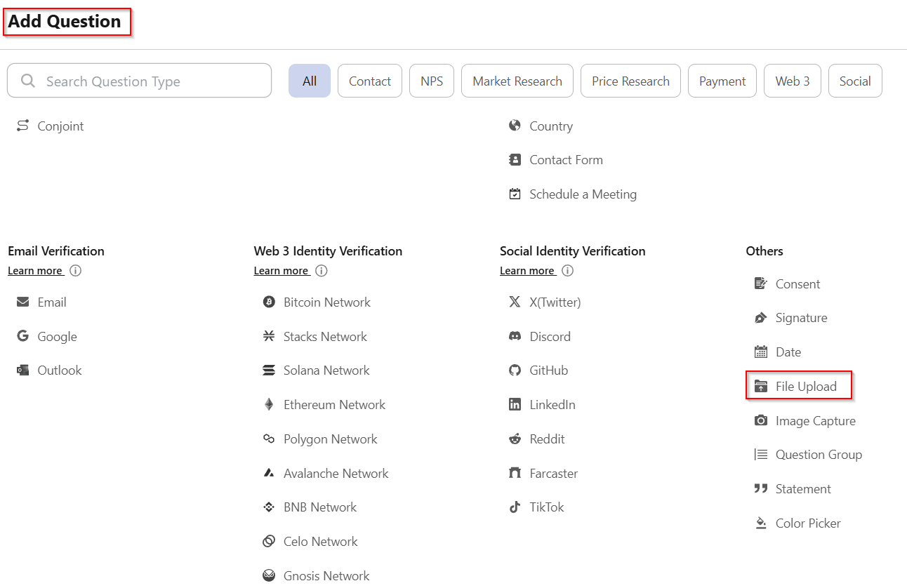Pick the Farcaster label
This screenshot has height=588, width=907.
coord(553,474)
